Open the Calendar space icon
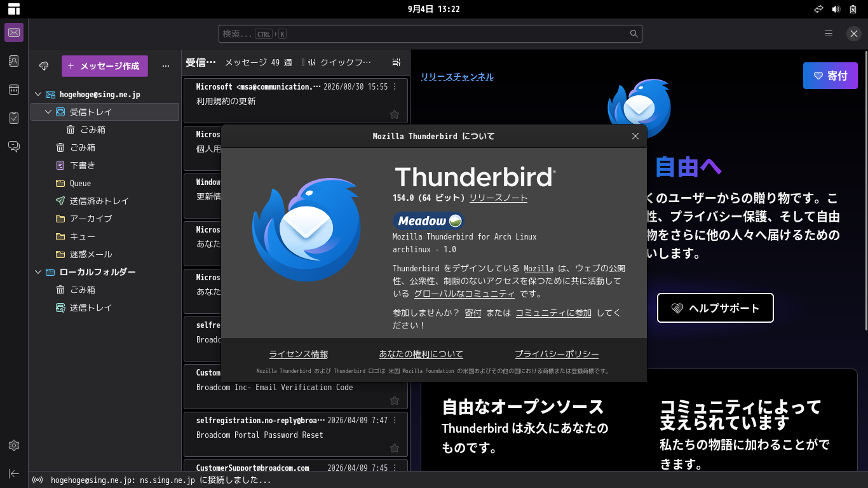This screenshot has height=488, width=868. pos(14,90)
